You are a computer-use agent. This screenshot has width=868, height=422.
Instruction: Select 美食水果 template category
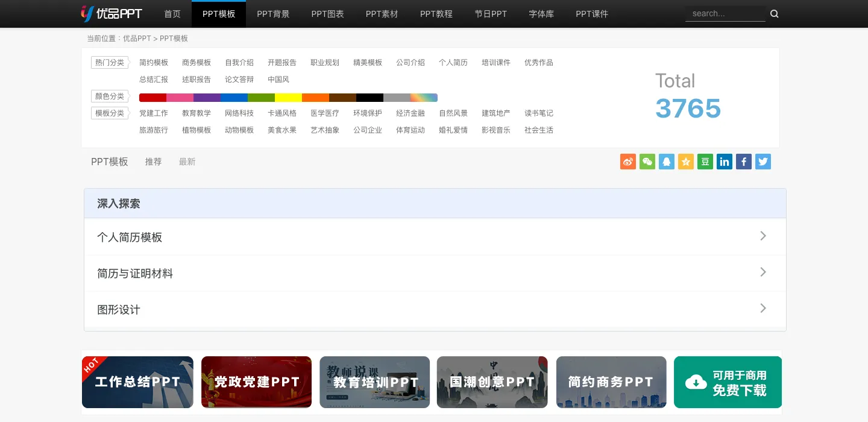point(282,130)
